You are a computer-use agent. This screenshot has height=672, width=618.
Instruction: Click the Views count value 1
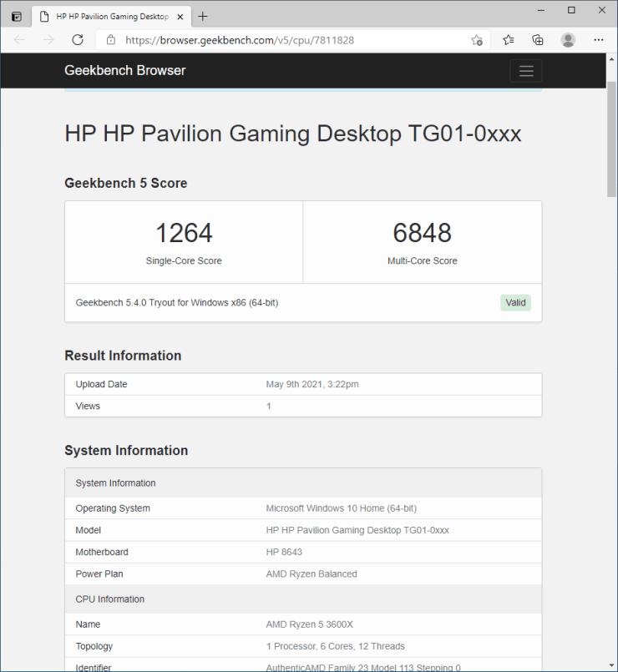pyautogui.click(x=268, y=407)
